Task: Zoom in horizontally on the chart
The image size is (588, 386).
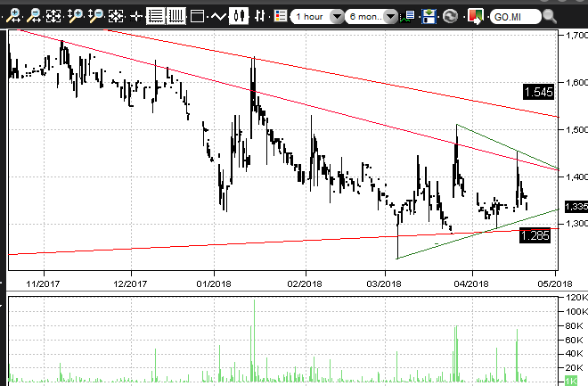Action: click(13, 16)
